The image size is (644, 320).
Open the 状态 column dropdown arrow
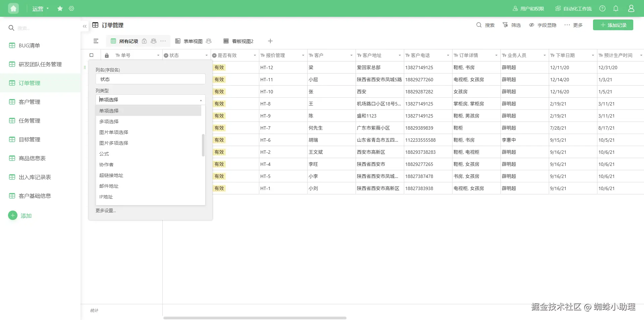tap(207, 55)
